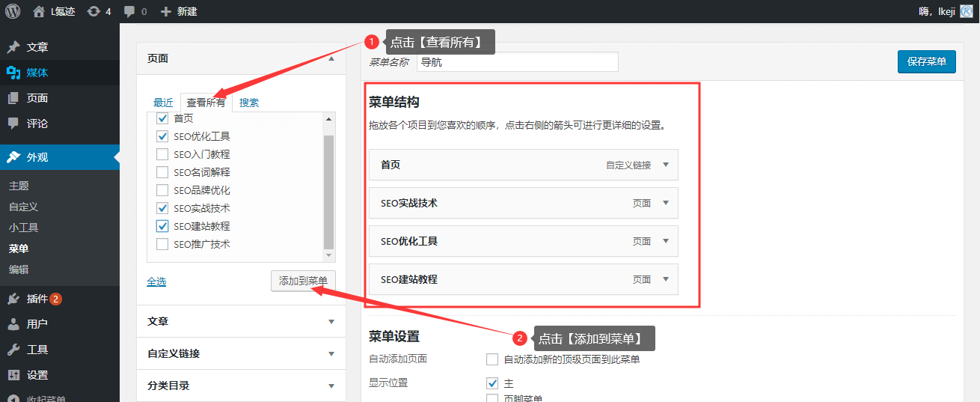Click the 添加到菜单 button
This screenshot has height=402, width=980.
click(x=303, y=281)
